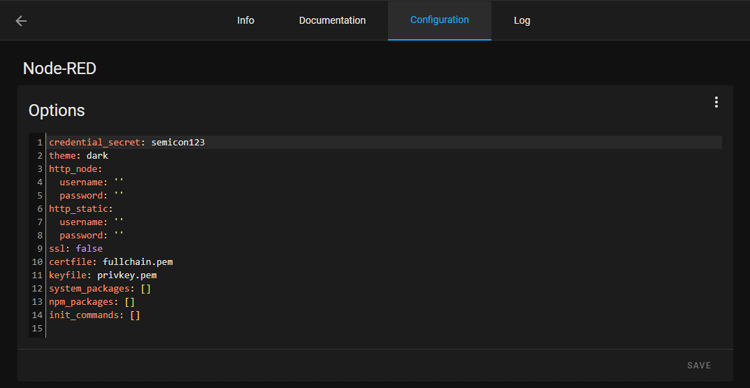This screenshot has width=750, height=388.
Task: Click the SAVE button
Action: pos(699,366)
